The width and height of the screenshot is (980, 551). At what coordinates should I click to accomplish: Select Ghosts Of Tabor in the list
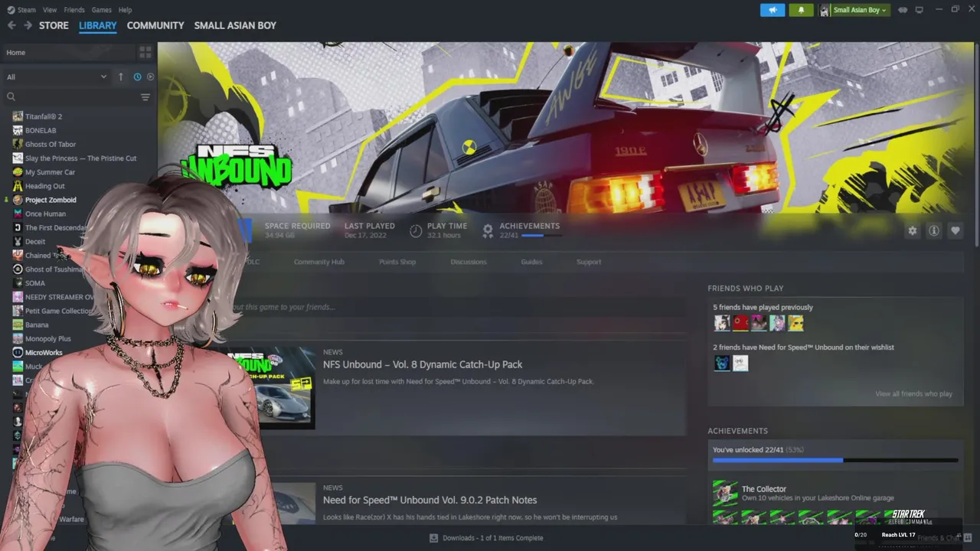click(x=51, y=144)
